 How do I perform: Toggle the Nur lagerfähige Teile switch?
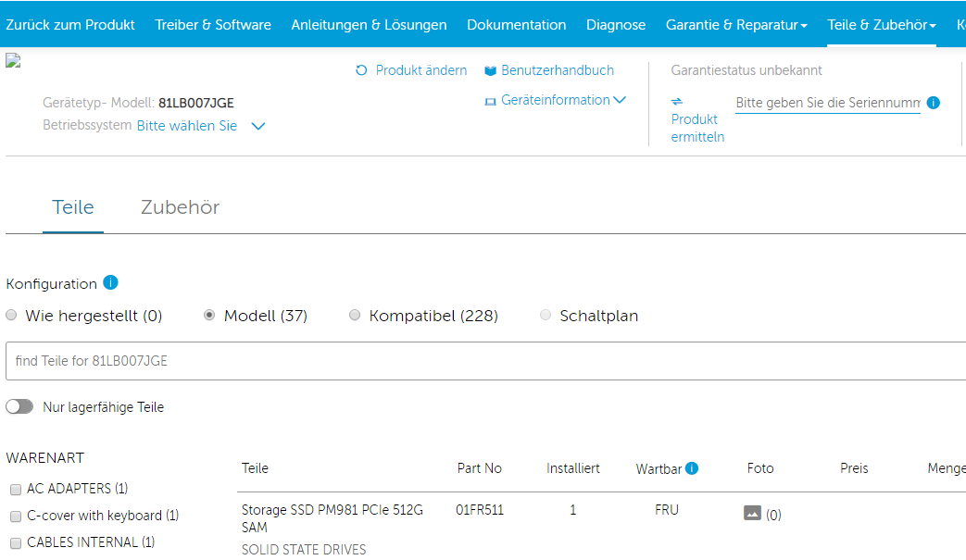click(19, 406)
